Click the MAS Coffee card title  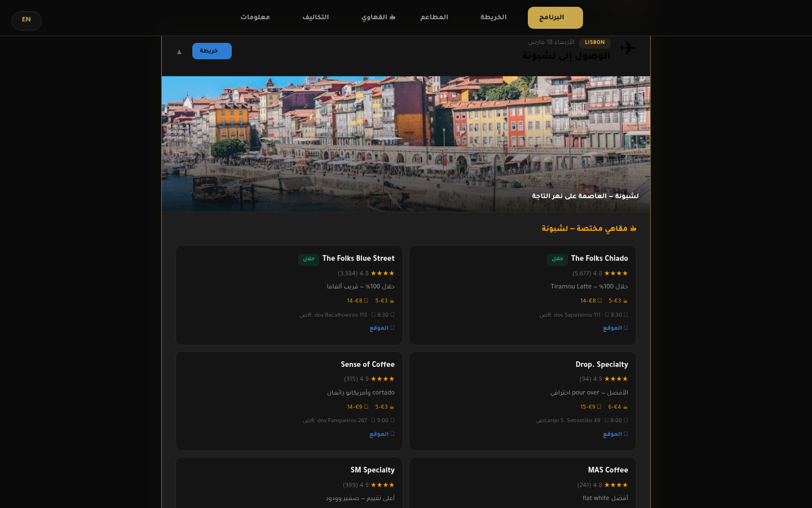click(x=608, y=470)
